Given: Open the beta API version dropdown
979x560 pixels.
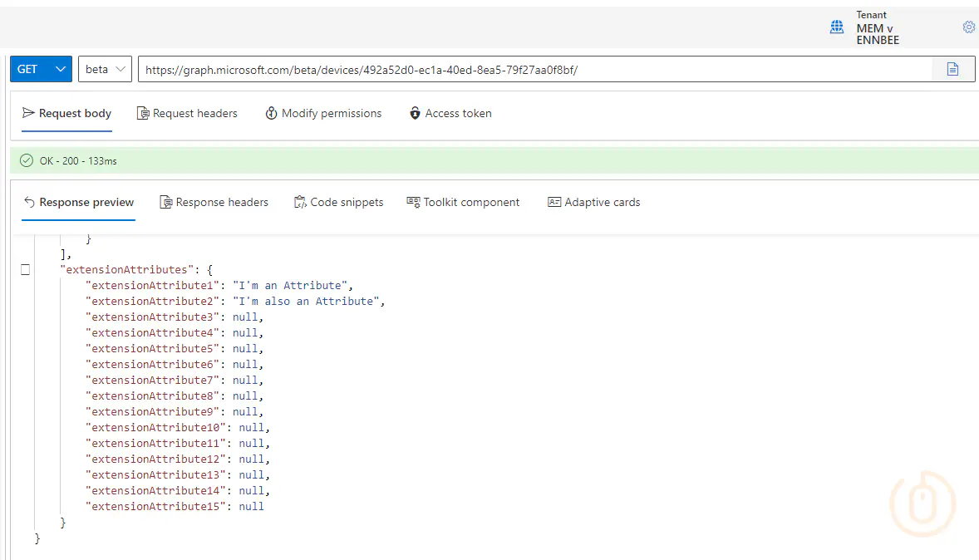Looking at the screenshot, I should click(104, 68).
